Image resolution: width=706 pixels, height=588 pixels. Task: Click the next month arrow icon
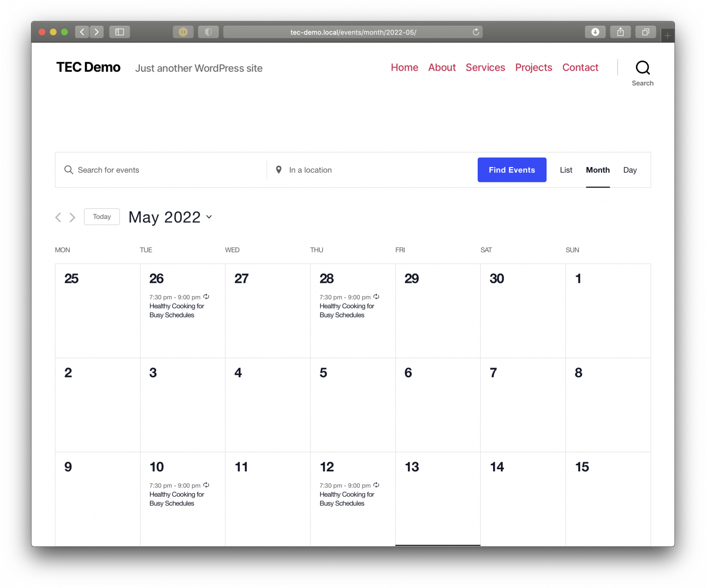tap(72, 217)
